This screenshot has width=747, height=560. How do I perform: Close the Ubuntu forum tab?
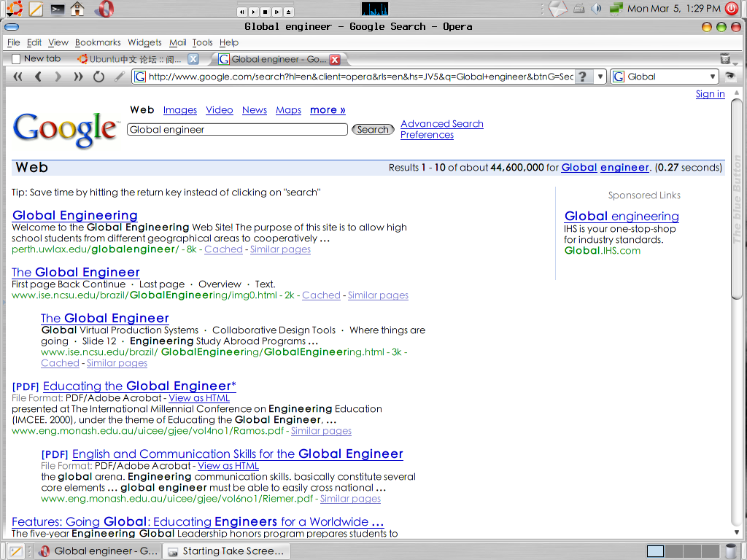pyautogui.click(x=193, y=59)
